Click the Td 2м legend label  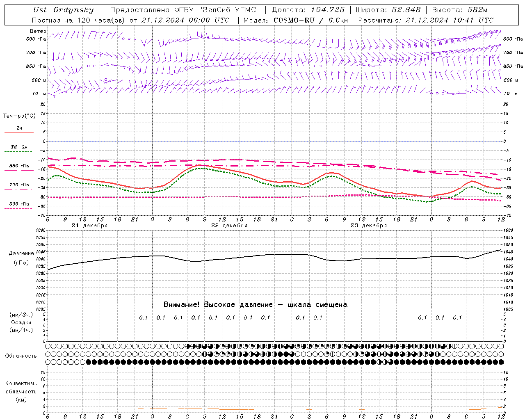[19, 147]
